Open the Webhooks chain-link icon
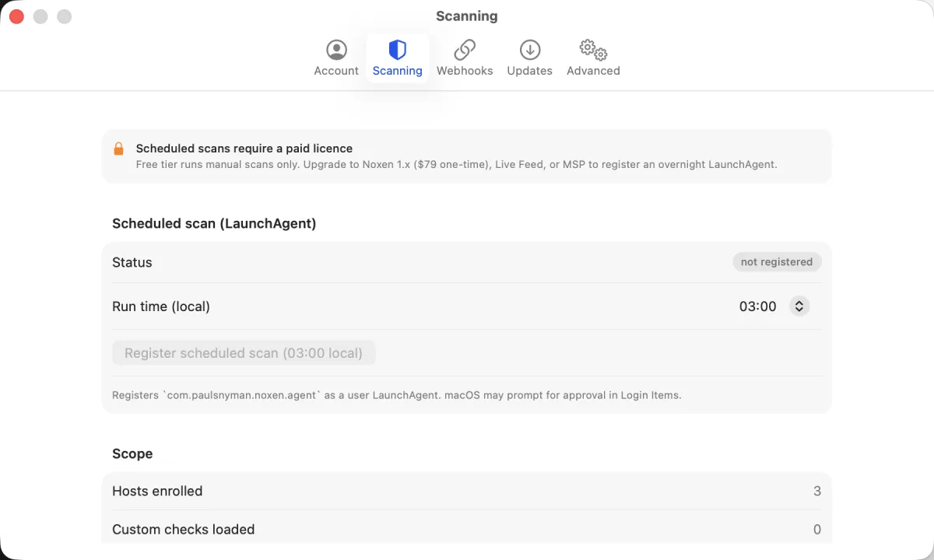The width and height of the screenshot is (934, 560). [465, 49]
